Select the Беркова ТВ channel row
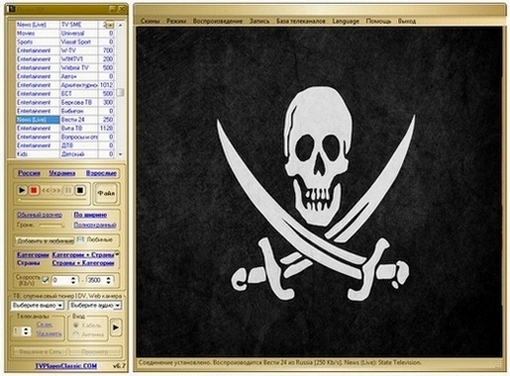Screen dimensions: 510x376 pyautogui.click(x=65, y=102)
